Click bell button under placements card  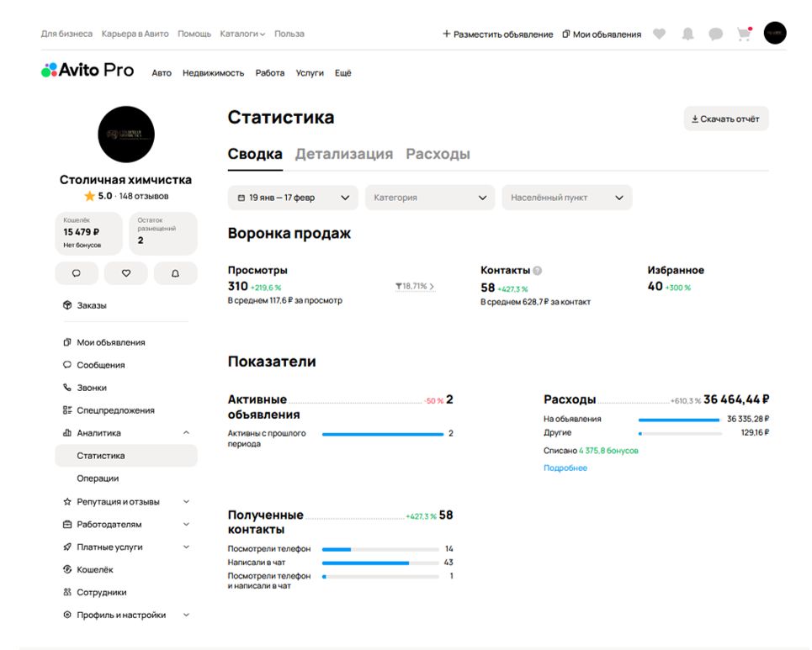(176, 273)
